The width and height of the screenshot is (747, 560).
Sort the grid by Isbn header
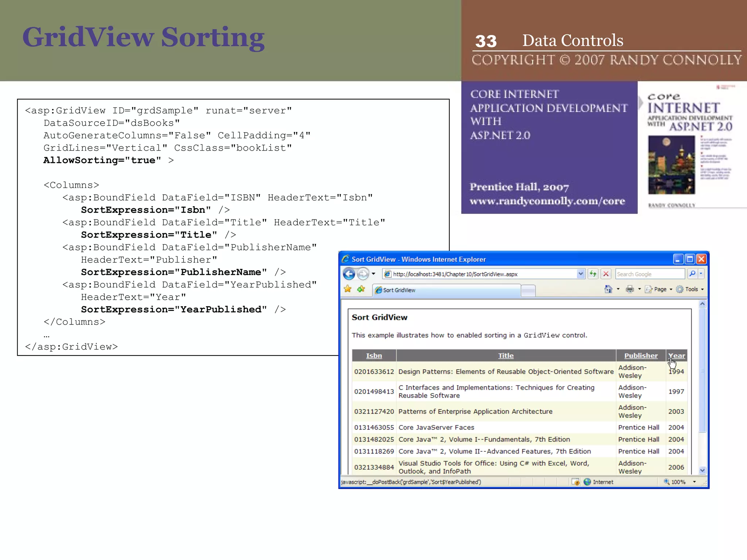374,355
